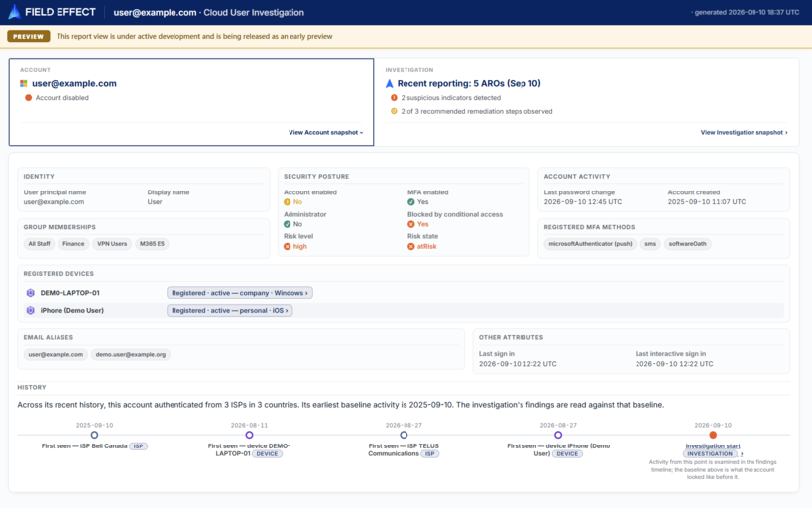The width and height of the screenshot is (812, 508).
Task: Click the ISP tag beside TELUS Communications
Action: [430, 454]
